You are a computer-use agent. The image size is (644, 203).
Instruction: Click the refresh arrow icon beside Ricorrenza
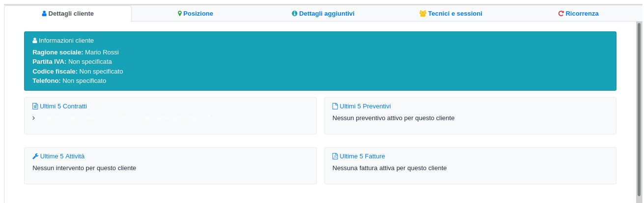[x=561, y=14]
